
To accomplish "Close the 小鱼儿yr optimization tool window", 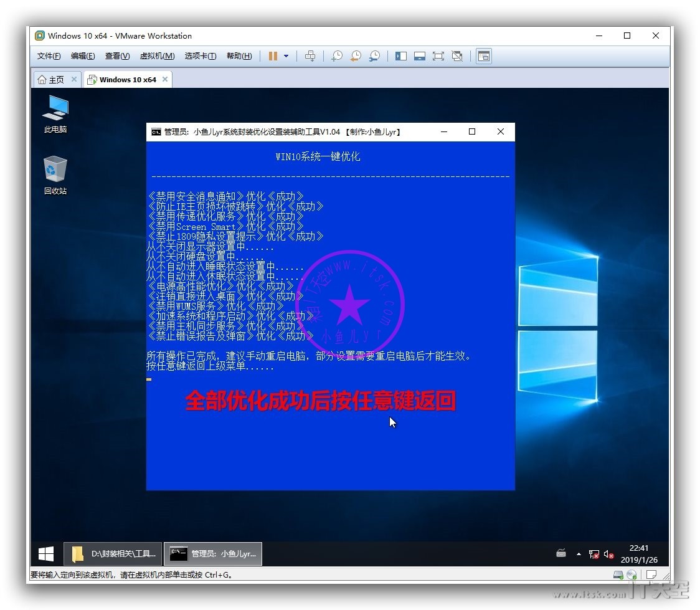I will click(x=501, y=131).
